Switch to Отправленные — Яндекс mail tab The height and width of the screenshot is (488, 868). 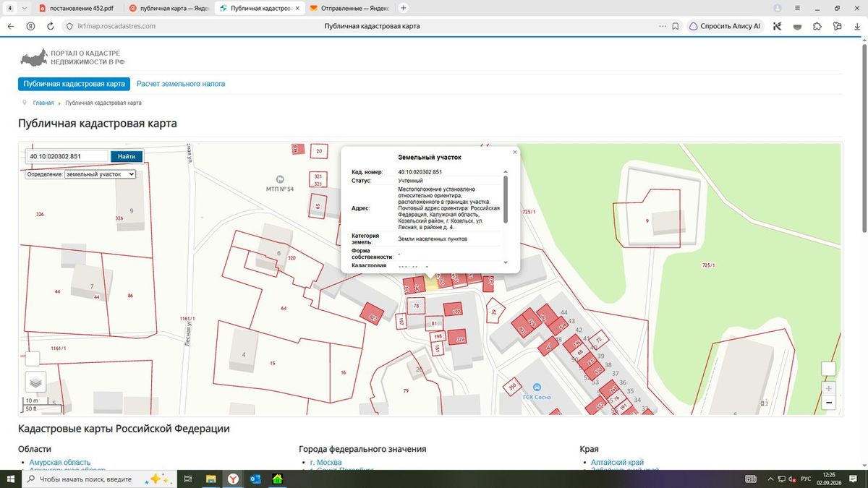coord(349,8)
